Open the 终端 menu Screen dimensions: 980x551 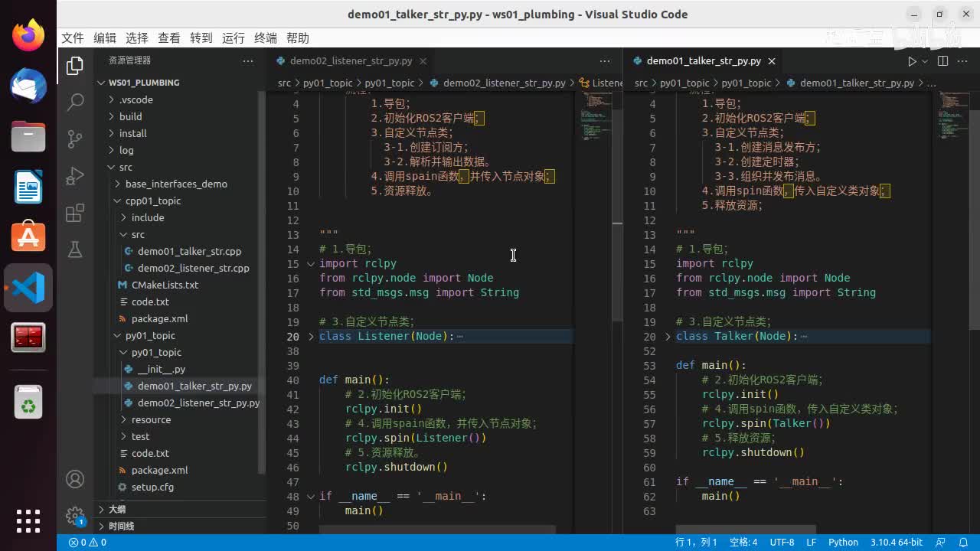click(266, 38)
